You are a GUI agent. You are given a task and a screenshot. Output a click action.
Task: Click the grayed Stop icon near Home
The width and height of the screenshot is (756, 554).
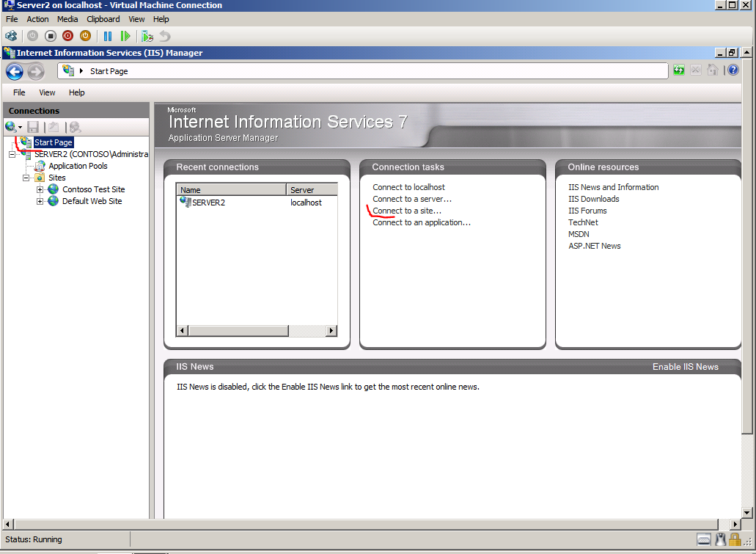[695, 70]
